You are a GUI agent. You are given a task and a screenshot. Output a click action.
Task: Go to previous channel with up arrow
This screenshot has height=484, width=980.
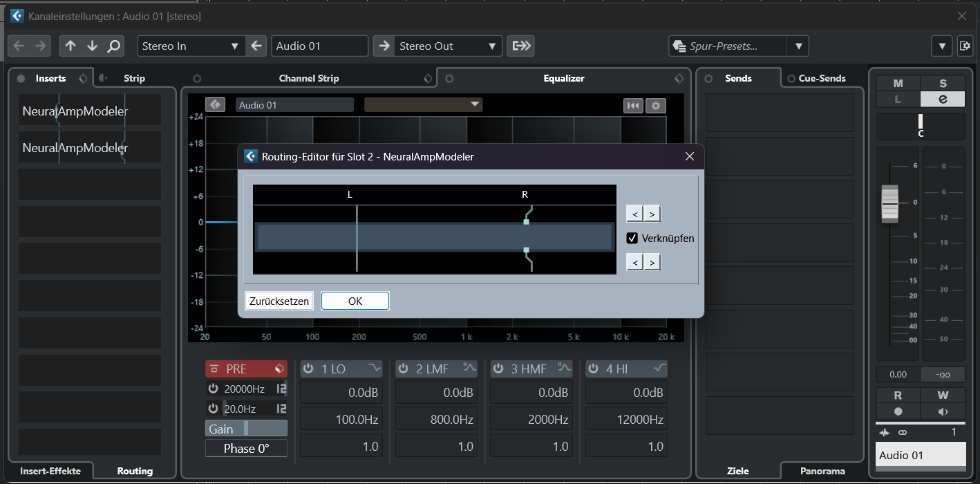coord(70,46)
